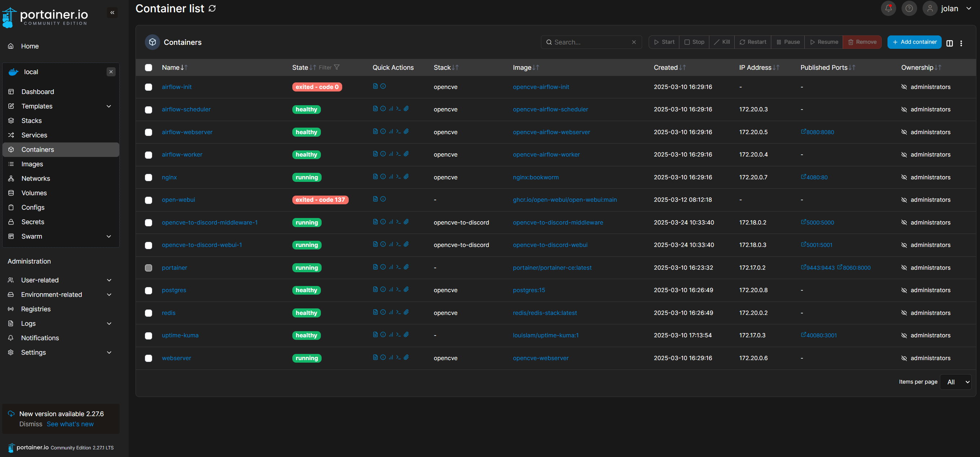The height and width of the screenshot is (457, 980).
Task: Open the table settings three-dots menu
Action: (961, 43)
